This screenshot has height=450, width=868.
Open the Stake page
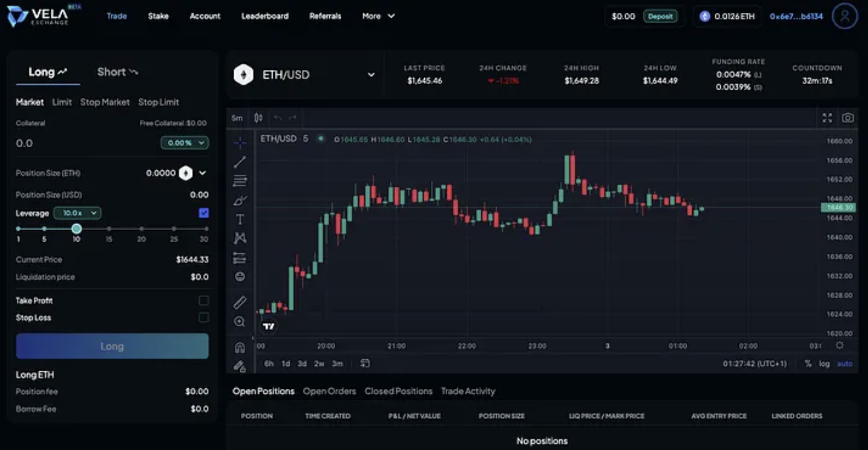[158, 16]
